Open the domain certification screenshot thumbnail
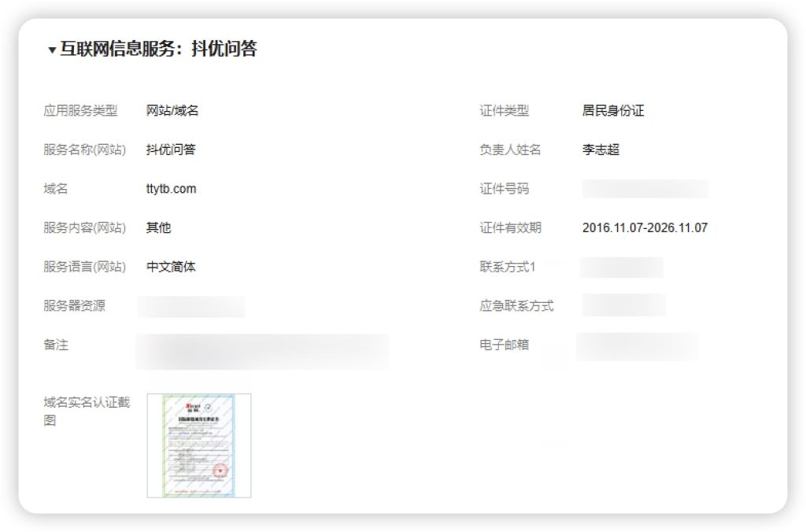The width and height of the screenshot is (806, 532). click(198, 445)
